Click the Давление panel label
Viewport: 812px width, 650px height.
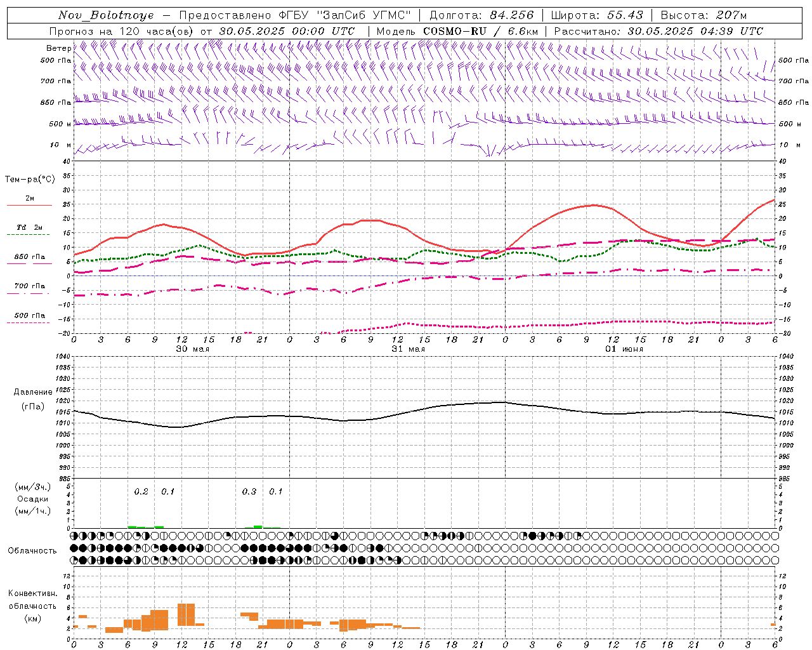(x=33, y=392)
